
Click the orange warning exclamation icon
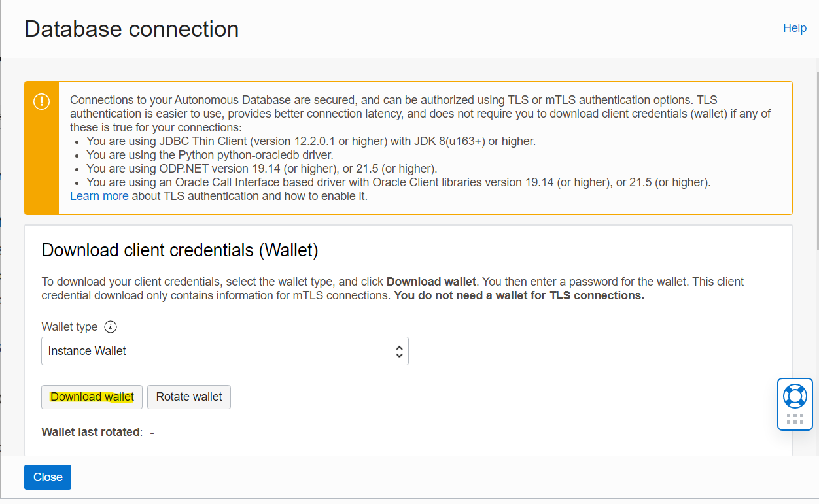[41, 101]
